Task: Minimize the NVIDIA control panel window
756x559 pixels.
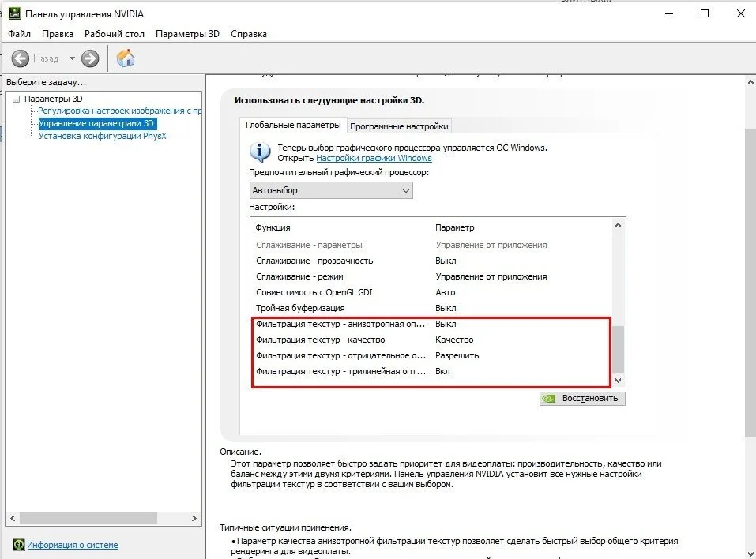Action: (x=669, y=13)
